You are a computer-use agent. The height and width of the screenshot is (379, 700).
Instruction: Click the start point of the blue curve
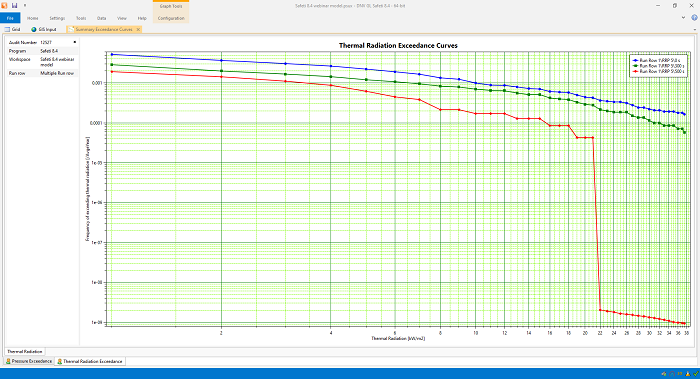pos(112,54)
